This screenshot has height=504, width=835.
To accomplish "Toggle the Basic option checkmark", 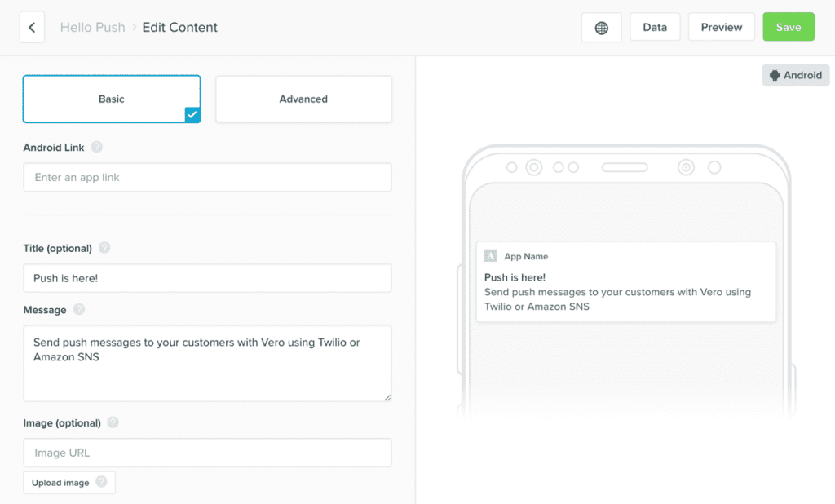I will (x=192, y=115).
